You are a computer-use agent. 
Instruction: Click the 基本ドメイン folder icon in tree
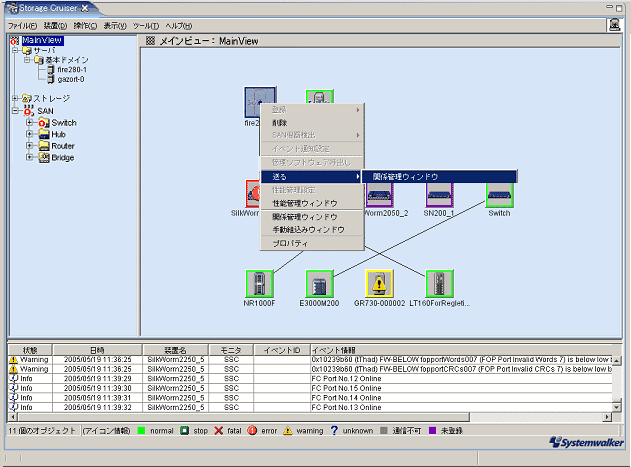click(39, 60)
